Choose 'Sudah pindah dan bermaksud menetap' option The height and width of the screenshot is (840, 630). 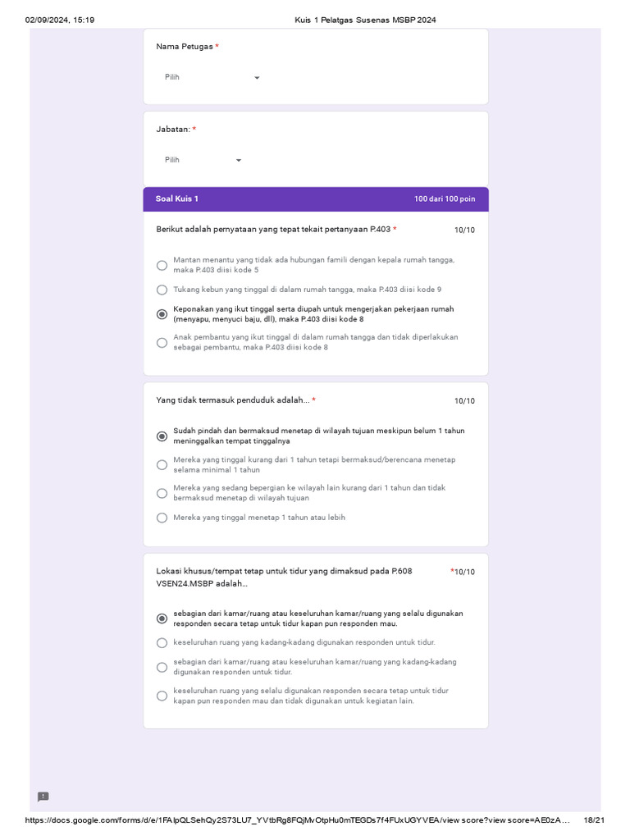tap(162, 436)
